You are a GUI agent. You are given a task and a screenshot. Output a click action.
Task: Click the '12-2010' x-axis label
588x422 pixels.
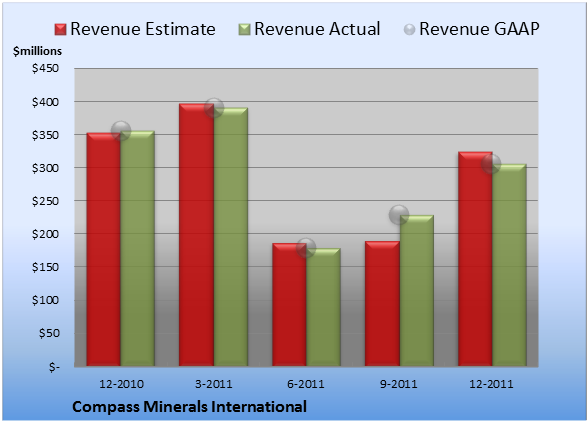coord(121,384)
